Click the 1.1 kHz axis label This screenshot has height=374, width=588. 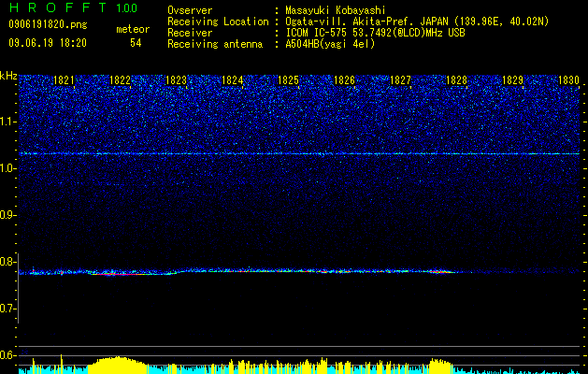[8, 122]
